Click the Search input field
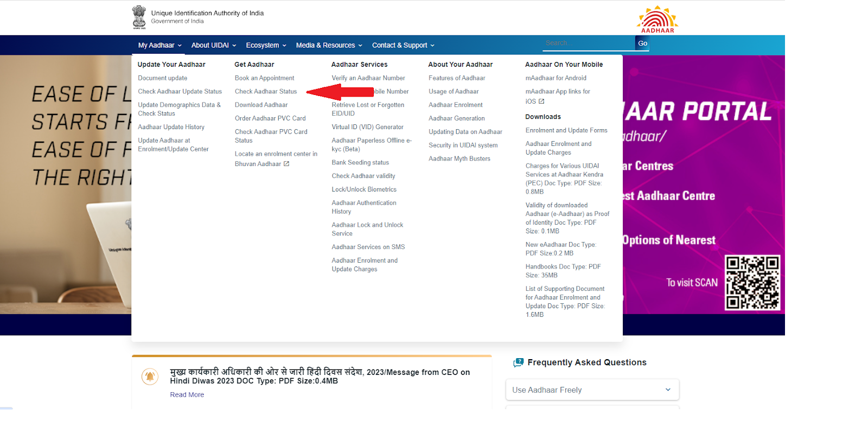Image resolution: width=868 pixels, height=433 pixels. tap(589, 43)
